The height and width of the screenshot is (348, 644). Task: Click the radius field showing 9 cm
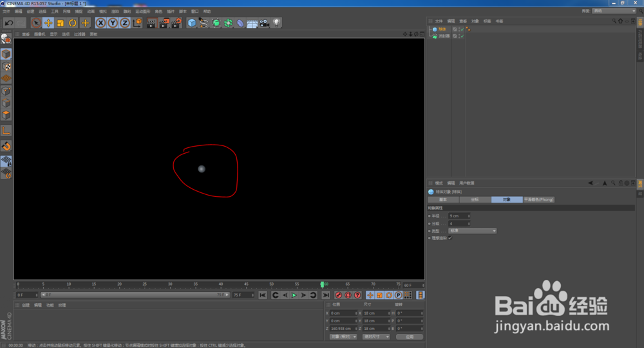pos(459,216)
